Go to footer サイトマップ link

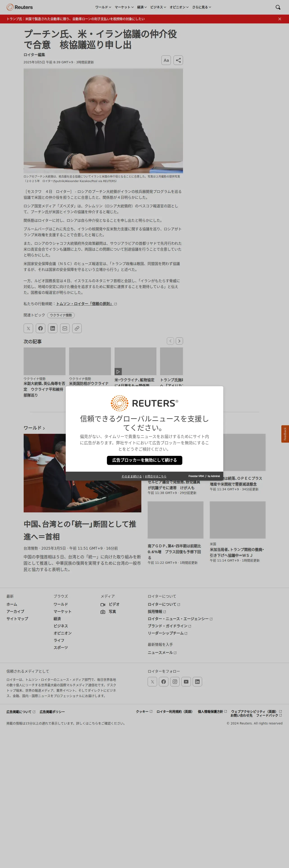click(x=17, y=619)
